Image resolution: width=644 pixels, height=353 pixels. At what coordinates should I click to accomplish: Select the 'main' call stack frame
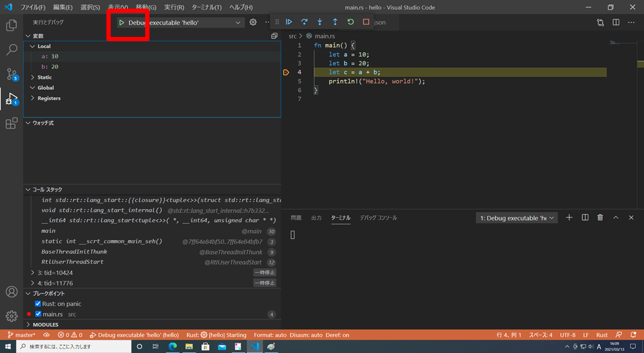click(x=152, y=231)
